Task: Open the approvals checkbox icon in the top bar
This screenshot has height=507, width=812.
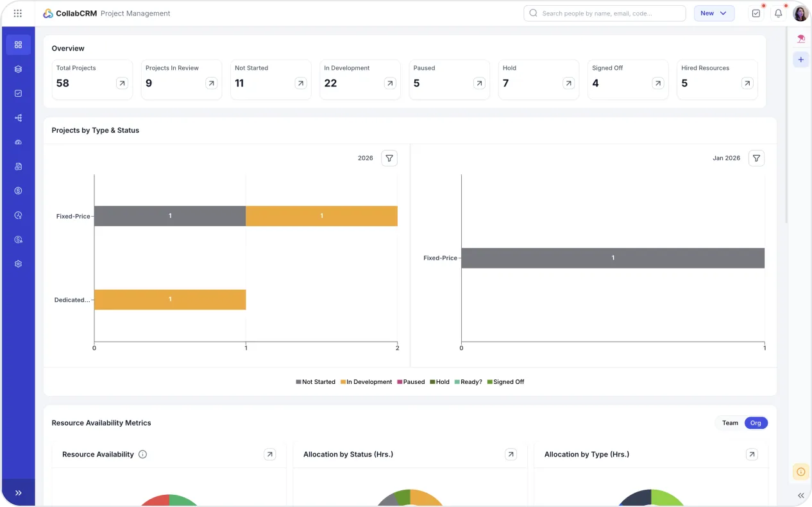Action: click(x=756, y=13)
